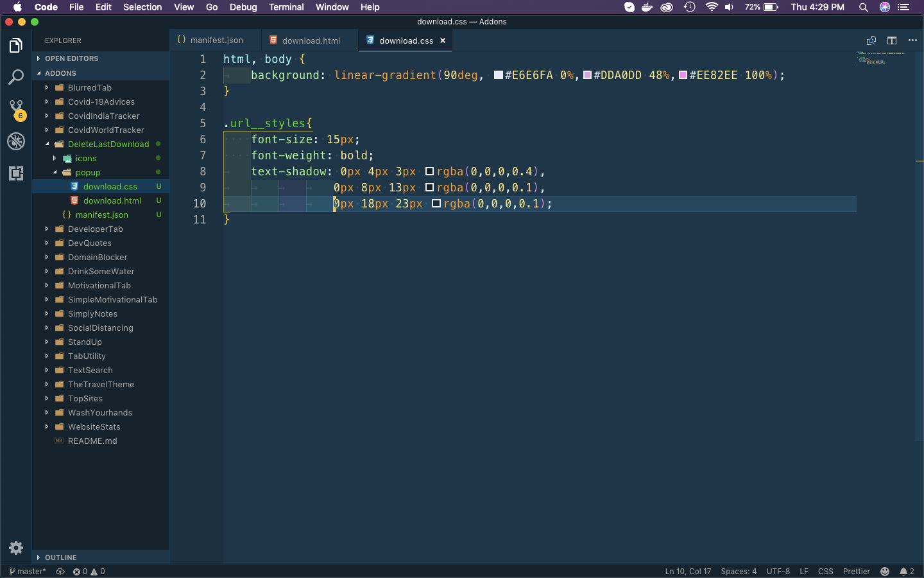This screenshot has height=578, width=924.
Task: Open the Wi-Fi menu bar icon
Action: (x=711, y=7)
